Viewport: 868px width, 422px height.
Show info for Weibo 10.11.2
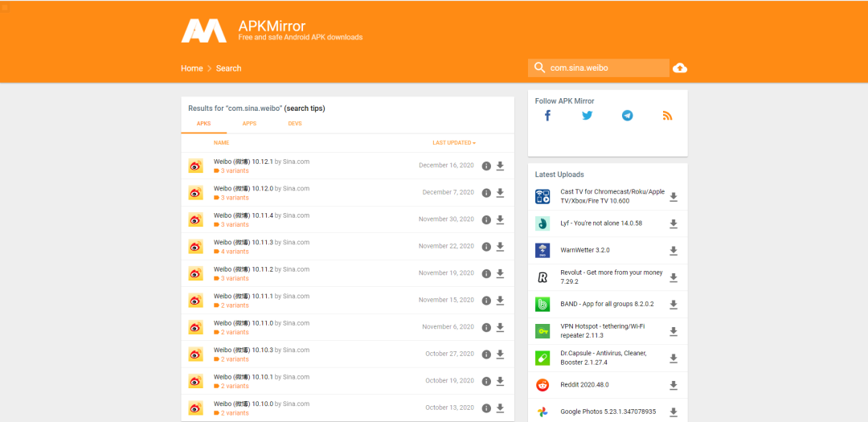click(486, 273)
